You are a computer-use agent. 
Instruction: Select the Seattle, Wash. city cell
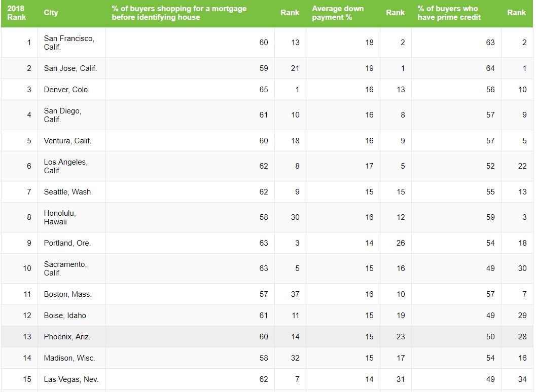[72, 192]
